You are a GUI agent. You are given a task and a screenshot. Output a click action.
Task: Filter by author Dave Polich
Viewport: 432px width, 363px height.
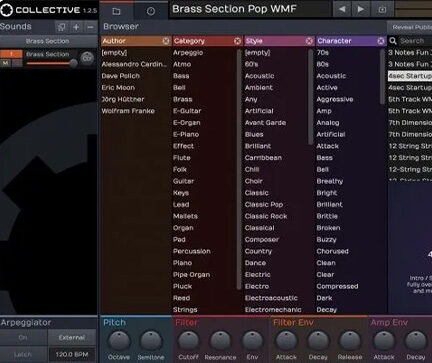(x=121, y=76)
